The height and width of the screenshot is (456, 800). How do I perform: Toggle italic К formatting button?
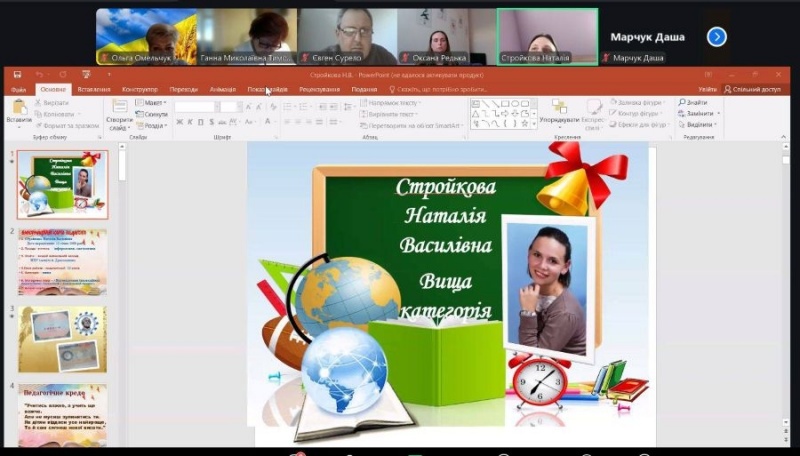point(191,122)
